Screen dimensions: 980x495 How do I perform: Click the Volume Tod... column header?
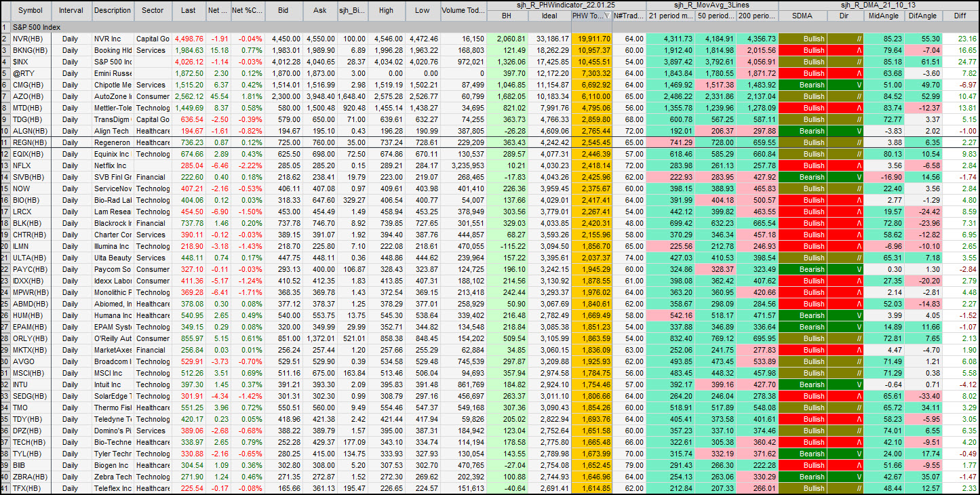(463, 11)
